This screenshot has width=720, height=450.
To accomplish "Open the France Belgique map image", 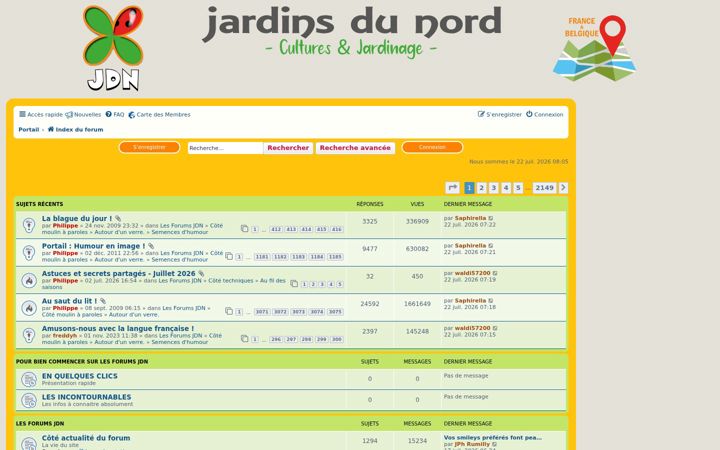I will (x=594, y=48).
